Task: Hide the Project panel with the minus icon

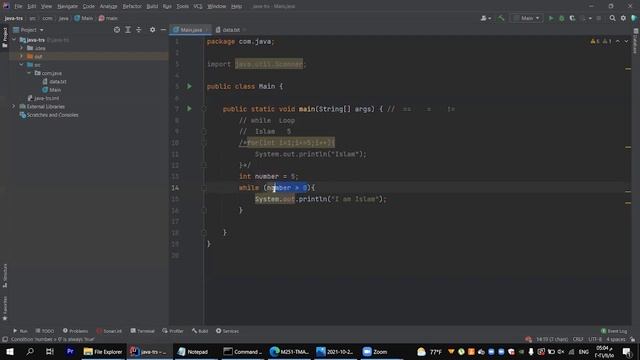Action: tap(163, 30)
